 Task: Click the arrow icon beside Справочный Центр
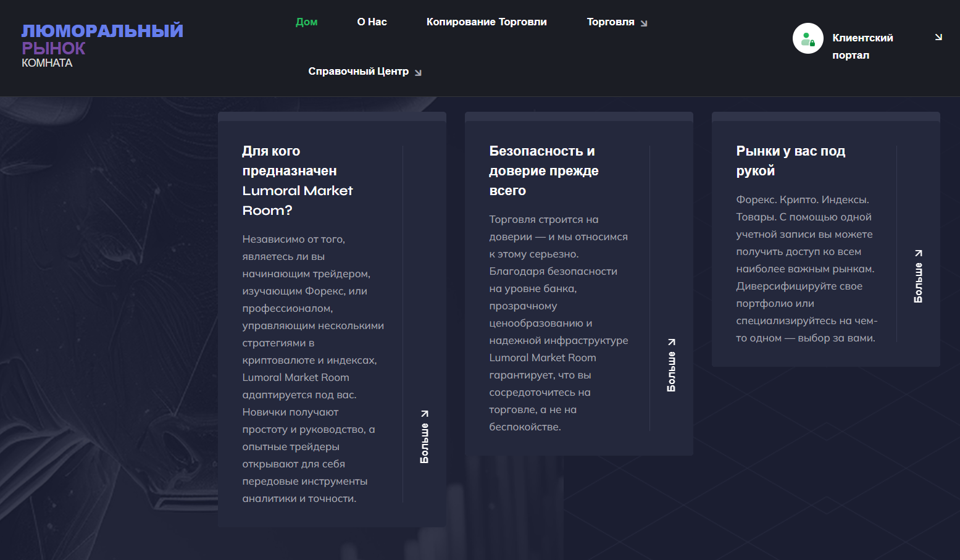click(x=418, y=73)
